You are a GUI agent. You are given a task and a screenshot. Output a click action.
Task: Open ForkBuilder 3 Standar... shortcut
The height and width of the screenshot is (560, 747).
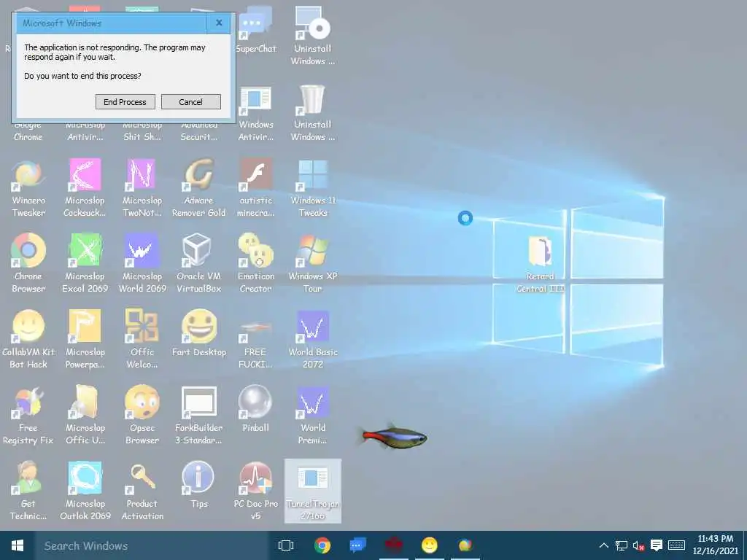pos(198,415)
